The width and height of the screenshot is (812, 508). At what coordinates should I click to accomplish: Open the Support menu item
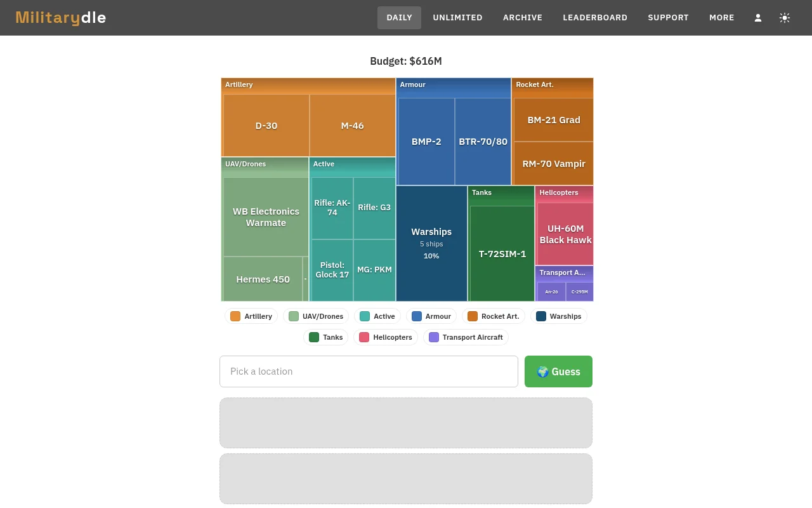[x=668, y=18]
